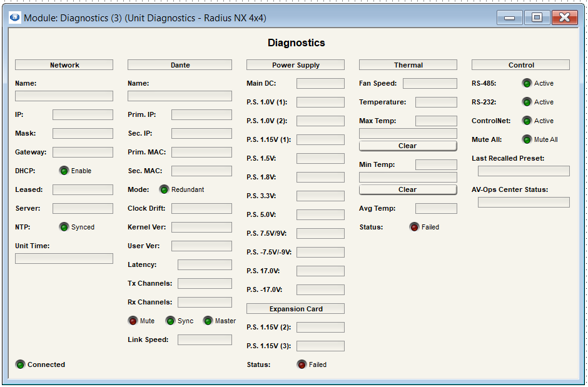This screenshot has width=588, height=387.
Task: Click the Power Supply Status Failed LED
Action: (x=302, y=364)
